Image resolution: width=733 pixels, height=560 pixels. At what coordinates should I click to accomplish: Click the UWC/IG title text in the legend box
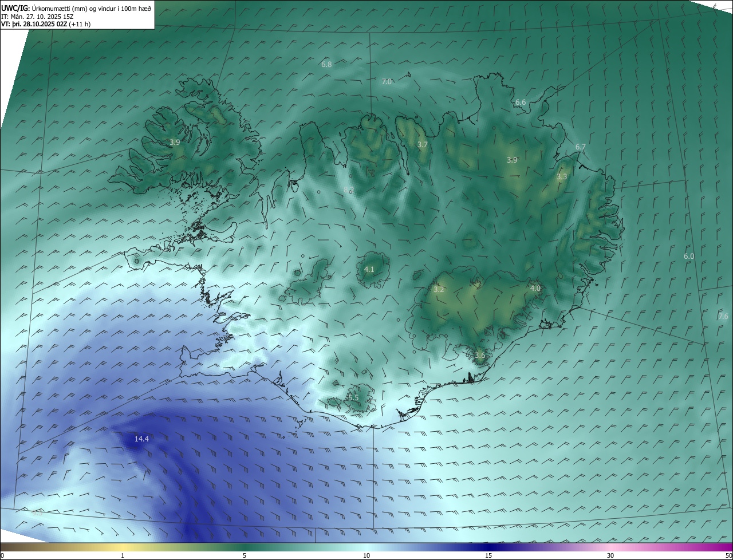(x=15, y=9)
